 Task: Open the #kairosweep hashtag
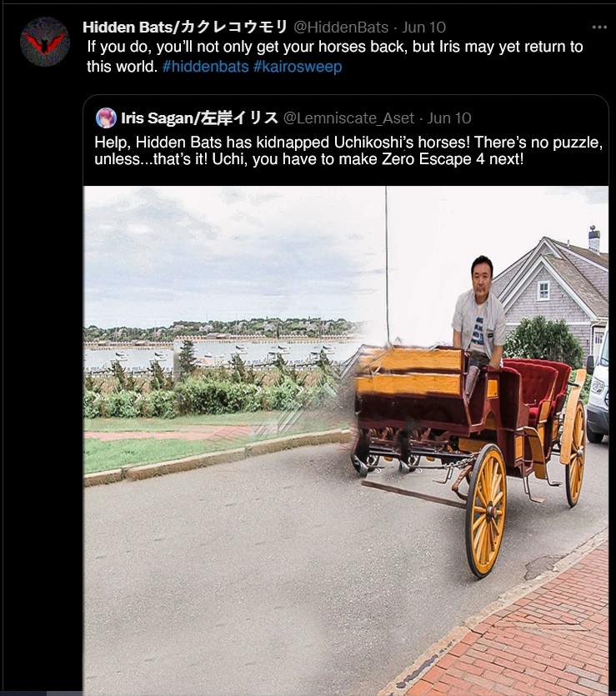298,67
